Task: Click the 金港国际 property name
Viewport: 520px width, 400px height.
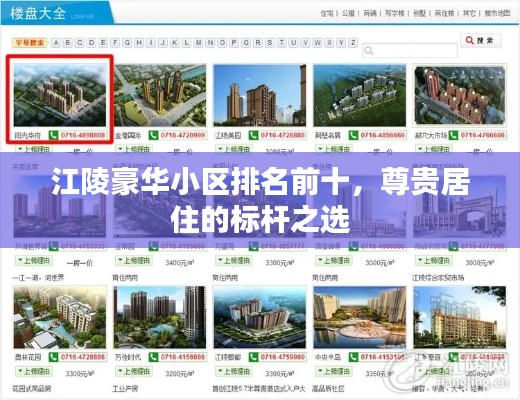Action: (128, 135)
